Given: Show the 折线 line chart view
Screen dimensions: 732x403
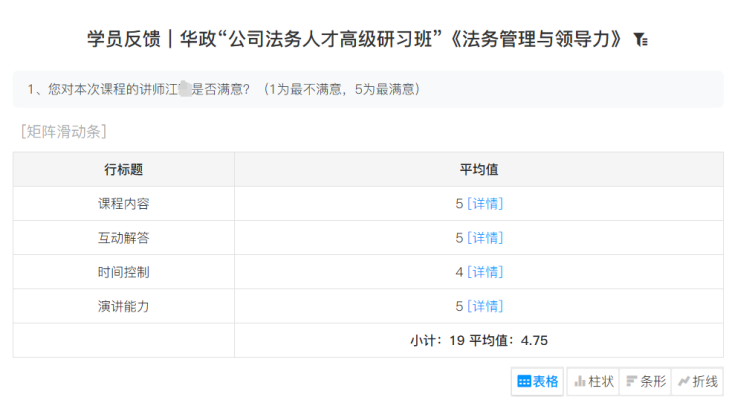Looking at the screenshot, I should pyautogui.click(x=697, y=381).
